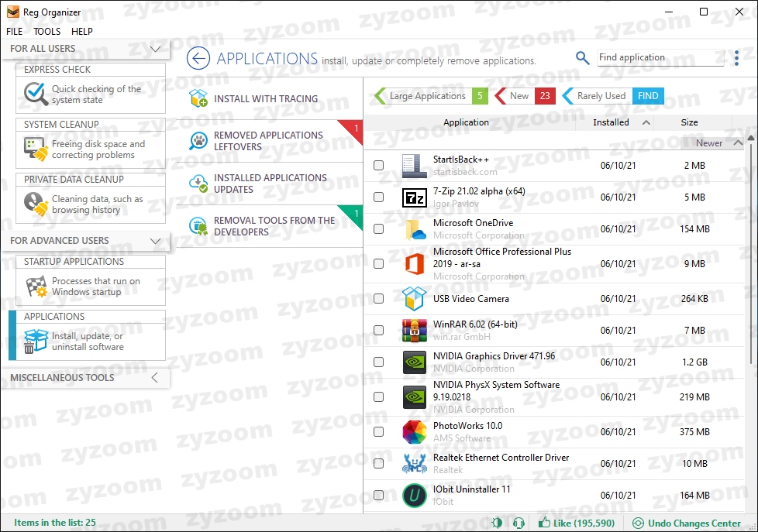Check the Microsoft Office Professional Plus checkbox
This screenshot has height=532, width=758.
pos(378,264)
